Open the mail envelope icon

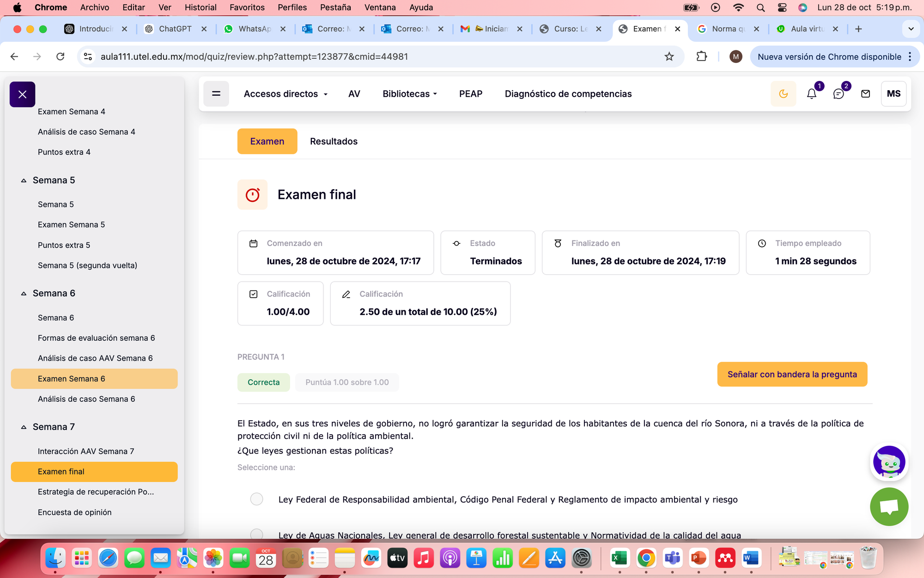pos(865,94)
